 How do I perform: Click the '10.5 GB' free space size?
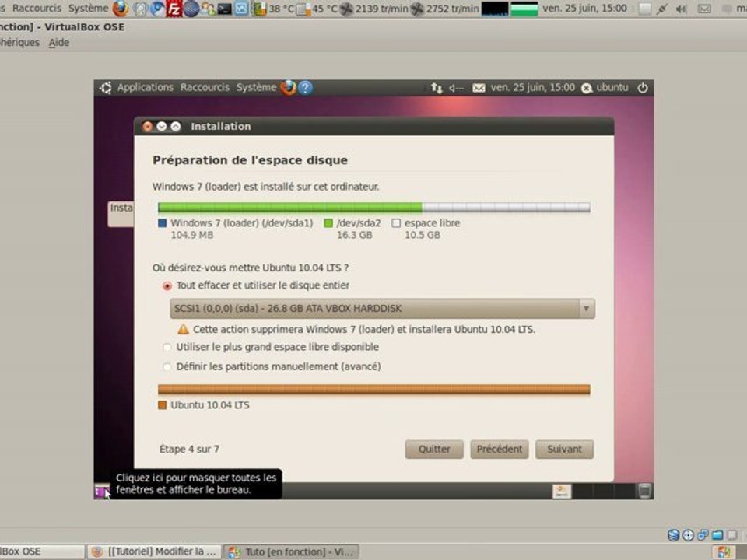pyautogui.click(x=423, y=235)
